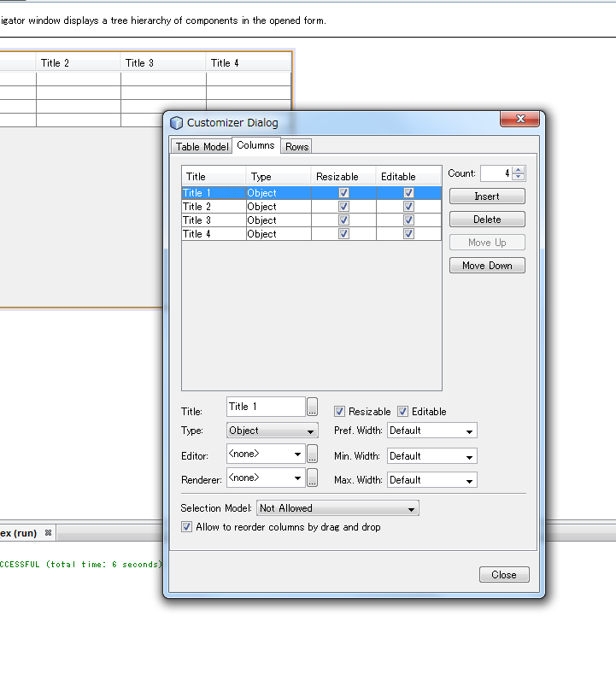Open the Type dropdown showing Object
Viewport: 616px width, 680px height.
[273, 431]
